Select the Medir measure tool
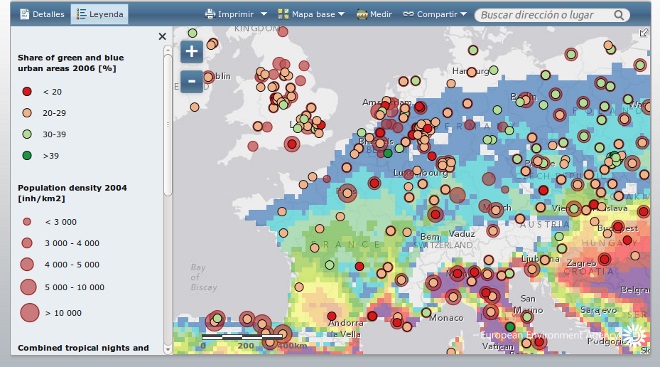660x367 pixels. 374,14
